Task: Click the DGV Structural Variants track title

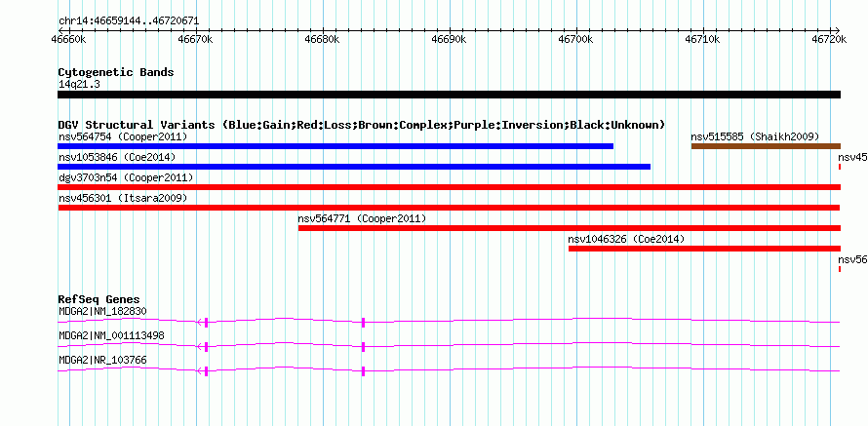Action: point(362,125)
